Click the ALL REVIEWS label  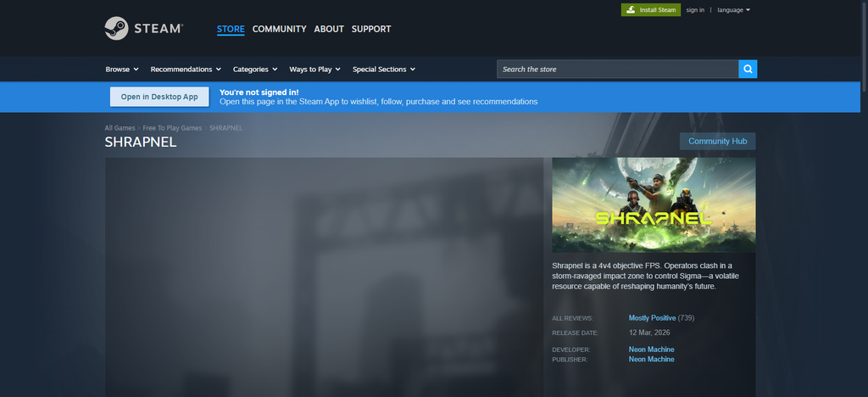(572, 318)
